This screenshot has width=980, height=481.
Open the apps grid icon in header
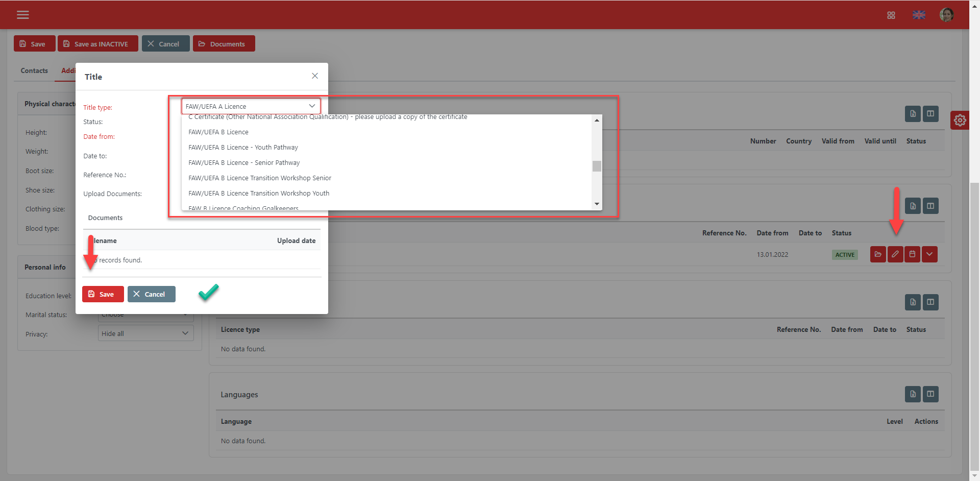[891, 15]
